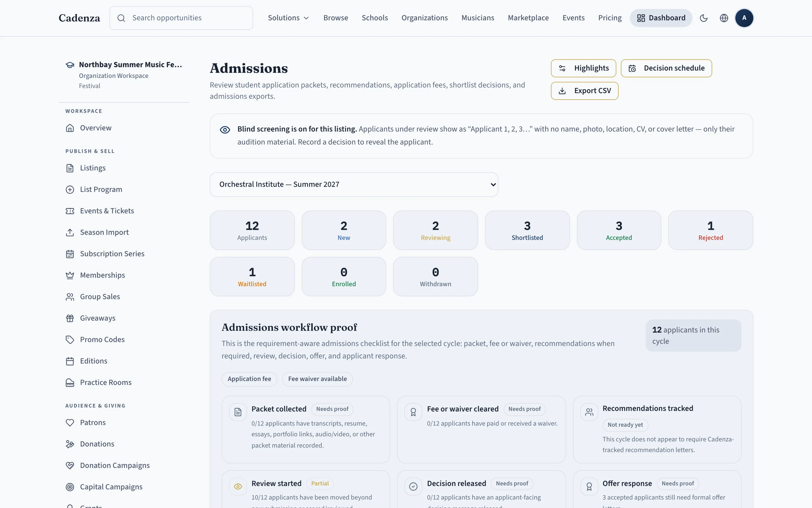Click the Memberships crown icon
This screenshot has width=812, height=508.
(70, 275)
